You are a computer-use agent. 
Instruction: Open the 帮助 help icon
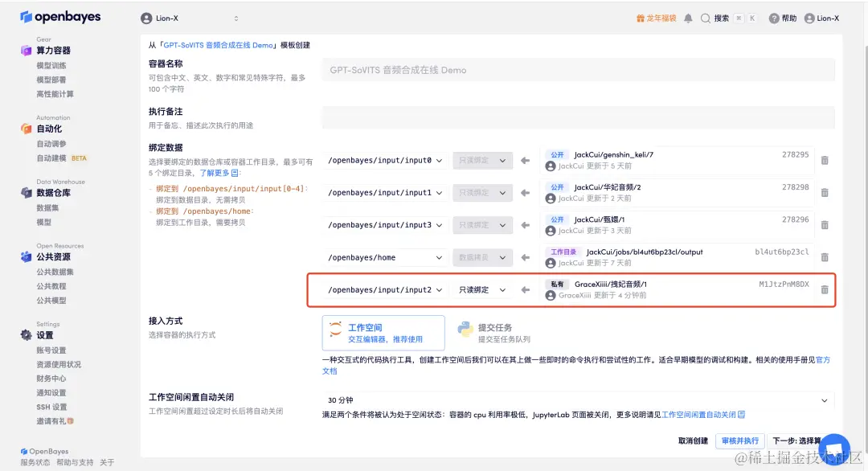[x=774, y=18]
